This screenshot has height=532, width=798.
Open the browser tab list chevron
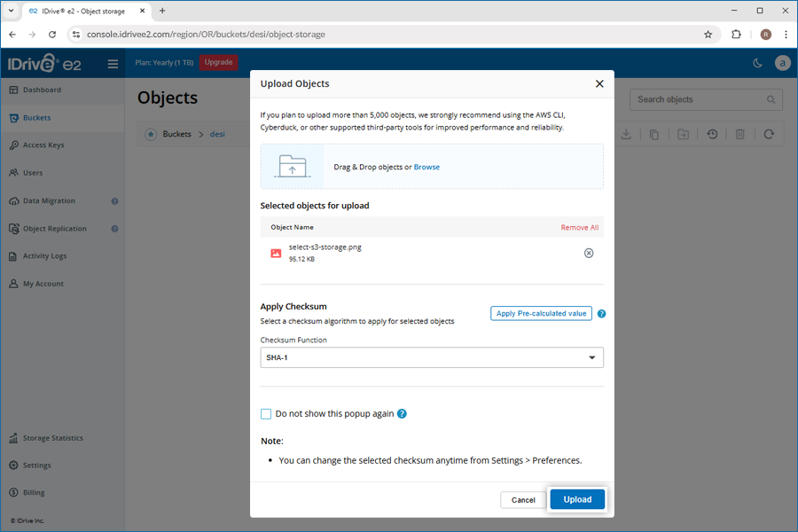coord(10,11)
